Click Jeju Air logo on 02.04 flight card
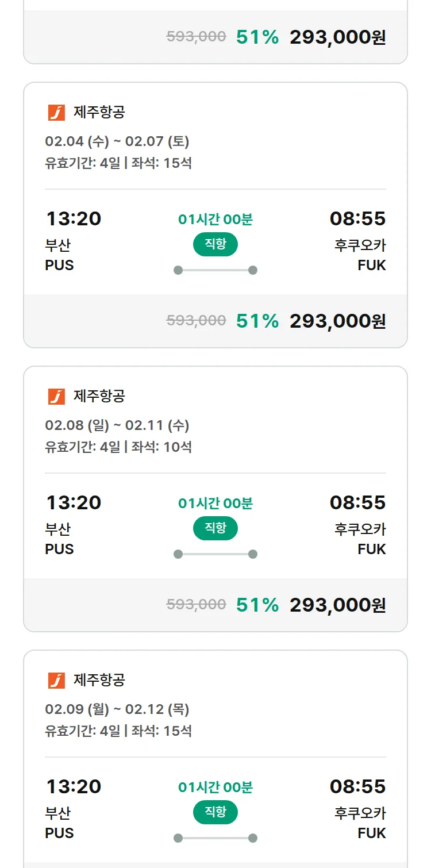Viewport: 431px width, 868px height. [x=56, y=113]
